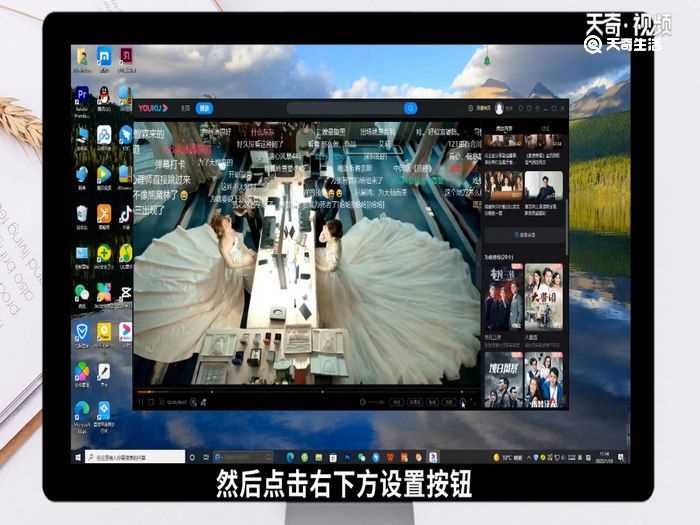The height and width of the screenshot is (525, 700).
Task: Click the blue search icon button
Action: (410, 108)
